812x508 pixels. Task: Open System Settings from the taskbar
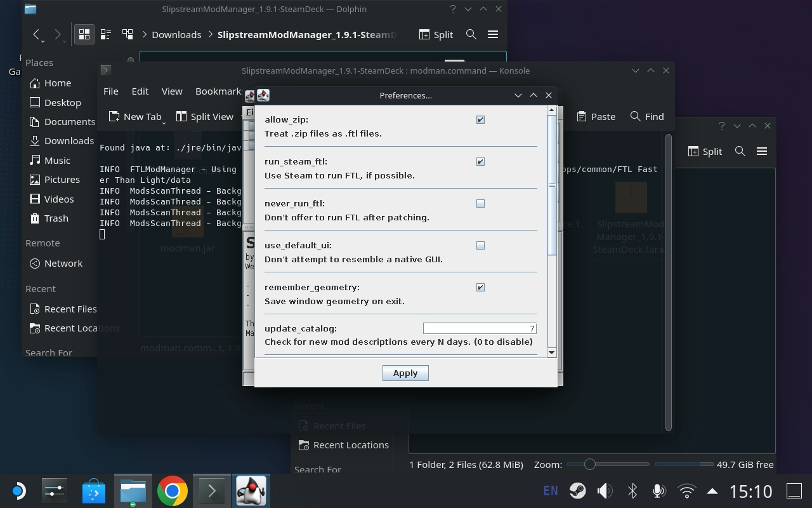55,491
